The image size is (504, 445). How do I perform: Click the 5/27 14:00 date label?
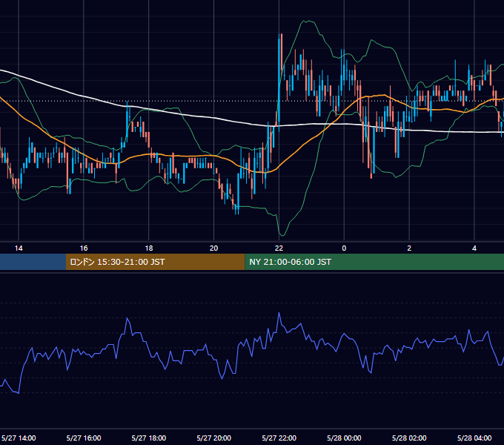coord(19,438)
